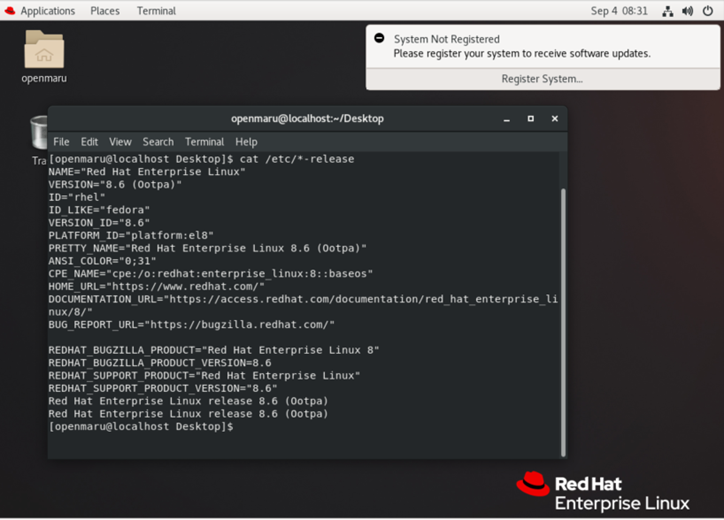This screenshot has height=520, width=724.
Task: Click the ID_LIKE="fedora" line
Action: point(99,210)
